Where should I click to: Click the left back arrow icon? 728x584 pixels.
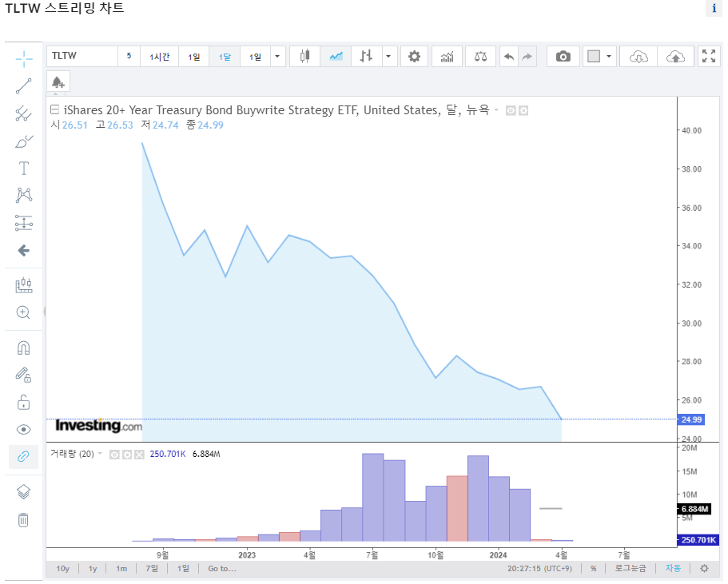(24, 251)
